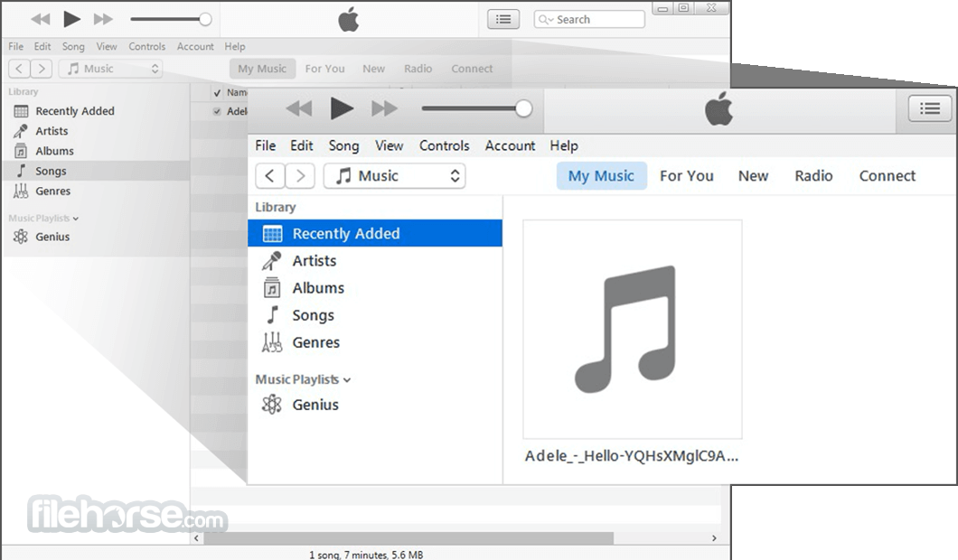Open File menu in the small background window
Screen dimensions: 958x560
[x=16, y=46]
